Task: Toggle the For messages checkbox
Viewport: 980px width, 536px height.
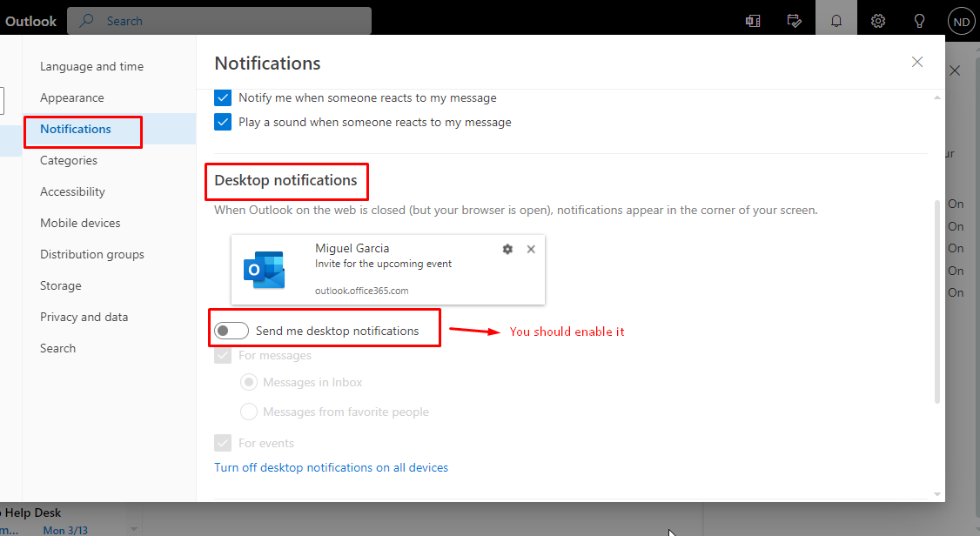Action: 223,356
